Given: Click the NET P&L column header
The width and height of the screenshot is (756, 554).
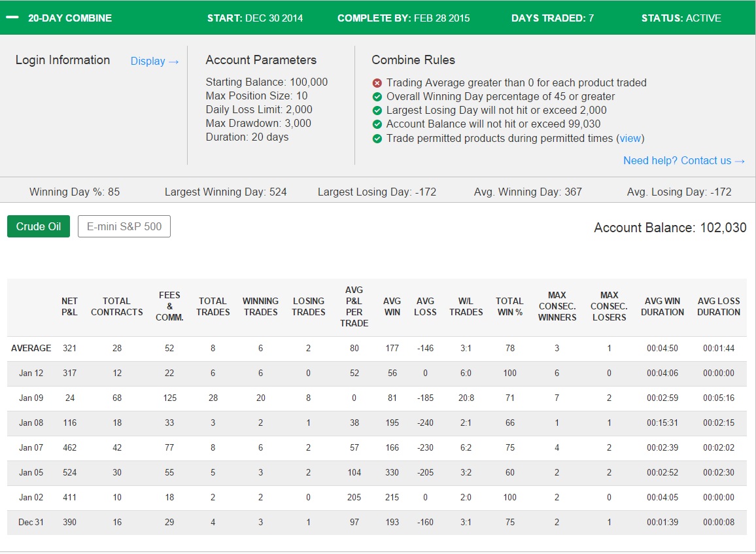Looking at the screenshot, I should 69,306.
